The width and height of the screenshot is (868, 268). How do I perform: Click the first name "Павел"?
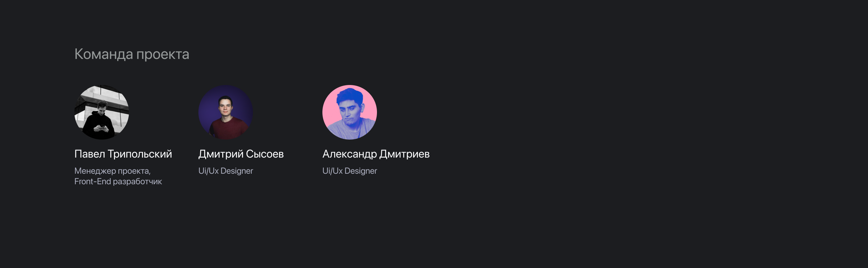(x=90, y=154)
